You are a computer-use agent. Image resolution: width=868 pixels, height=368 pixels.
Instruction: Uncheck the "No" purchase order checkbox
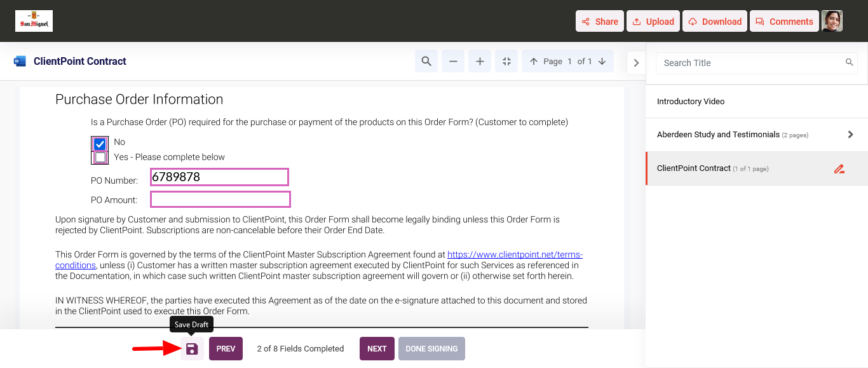[x=100, y=144]
